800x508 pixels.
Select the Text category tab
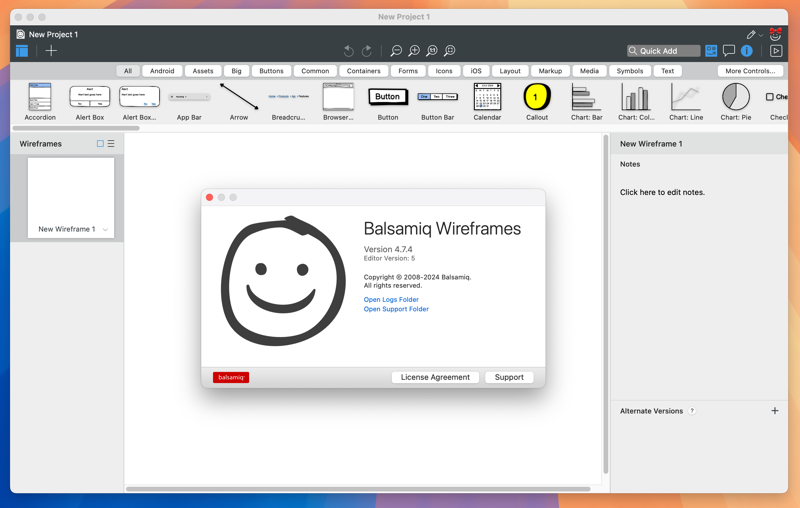pos(668,71)
